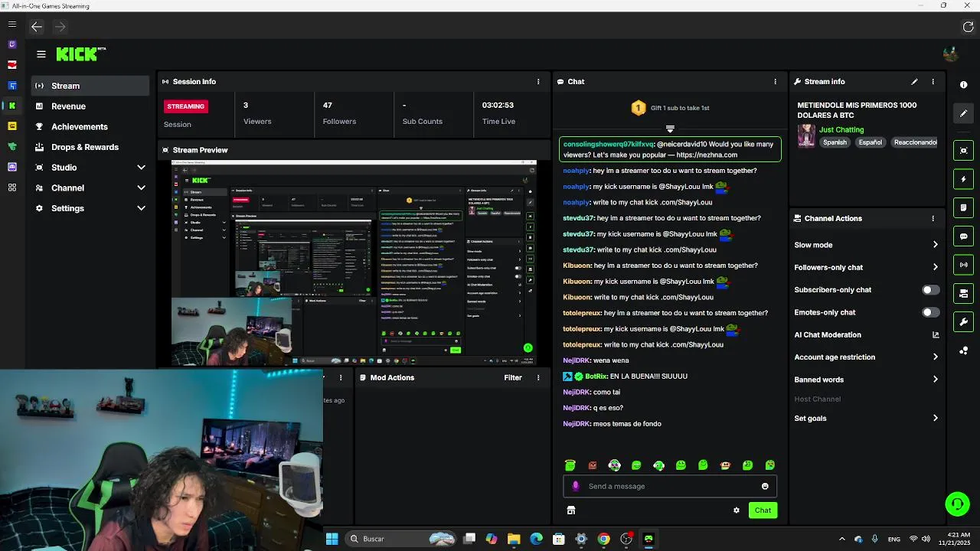Open AI Chat Moderation external link icon
Viewport: 980px width, 551px height.
pos(936,334)
